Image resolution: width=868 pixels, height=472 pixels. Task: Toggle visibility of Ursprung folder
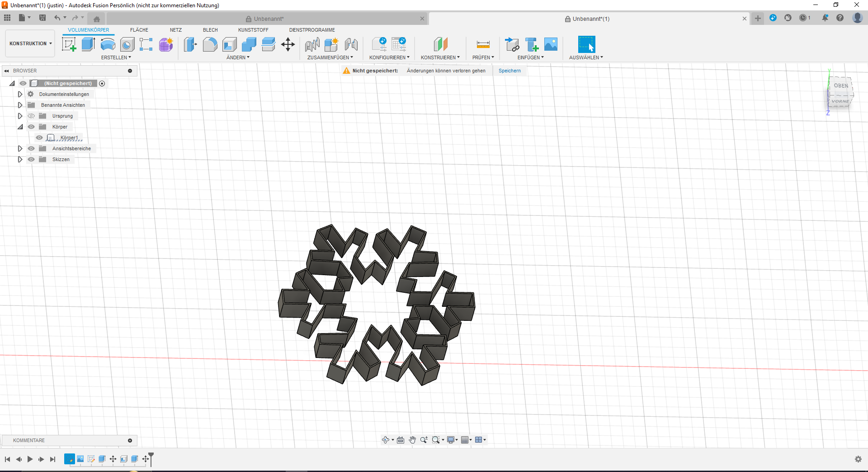[31, 116]
